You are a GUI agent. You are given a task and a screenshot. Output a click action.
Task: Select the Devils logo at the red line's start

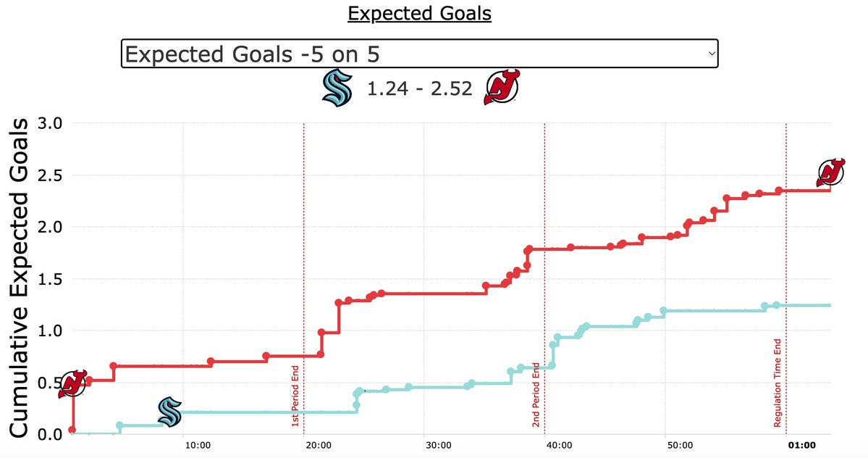click(x=72, y=384)
